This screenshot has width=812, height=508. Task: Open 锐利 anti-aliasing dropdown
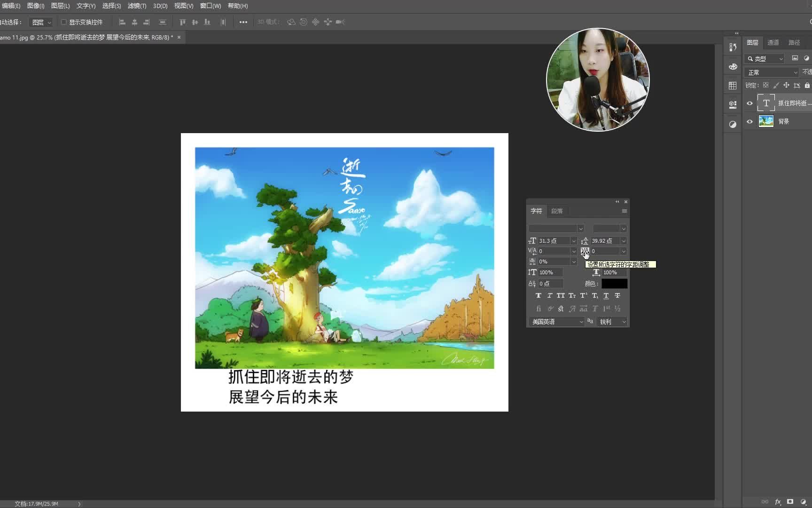coord(612,322)
